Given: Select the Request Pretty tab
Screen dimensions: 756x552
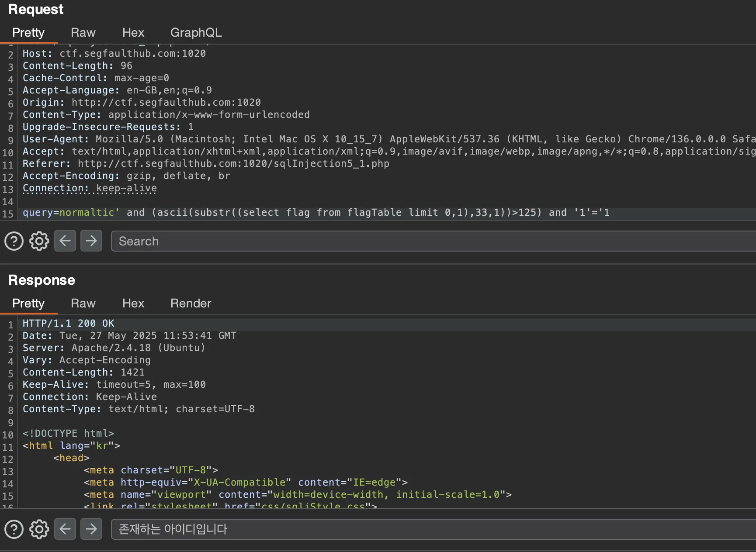Looking at the screenshot, I should [x=28, y=33].
